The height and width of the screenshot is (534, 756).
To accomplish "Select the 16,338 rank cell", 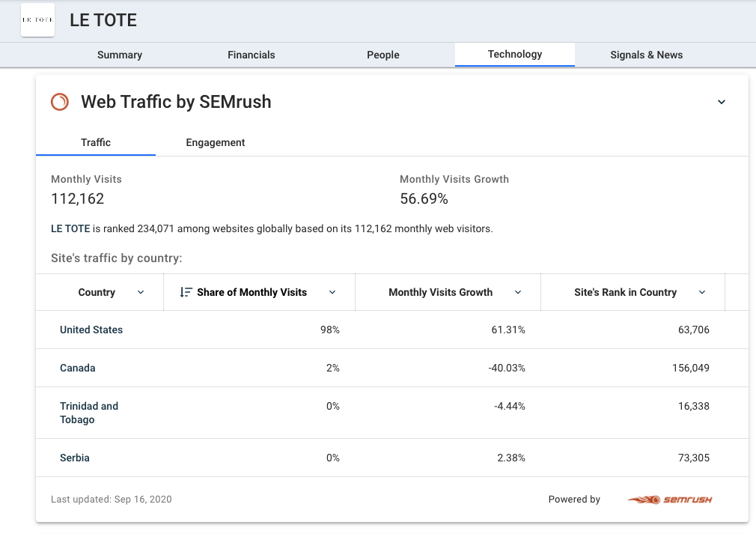I will point(694,406).
